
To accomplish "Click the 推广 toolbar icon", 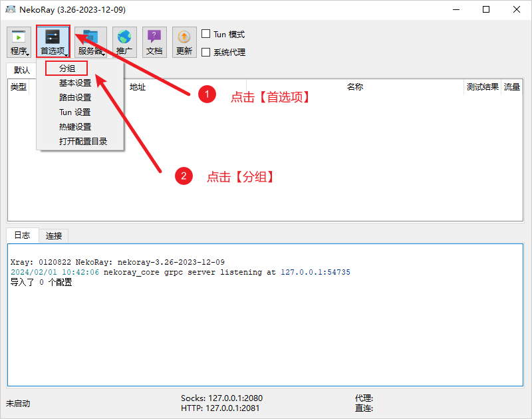I will pos(124,41).
